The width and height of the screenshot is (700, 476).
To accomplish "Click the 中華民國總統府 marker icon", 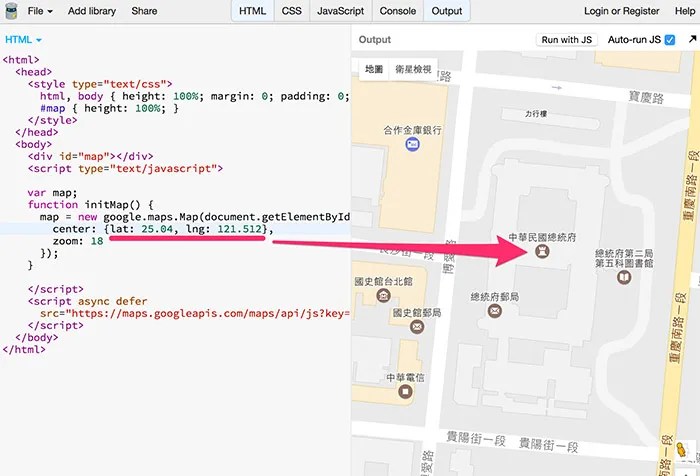I will (x=542, y=251).
